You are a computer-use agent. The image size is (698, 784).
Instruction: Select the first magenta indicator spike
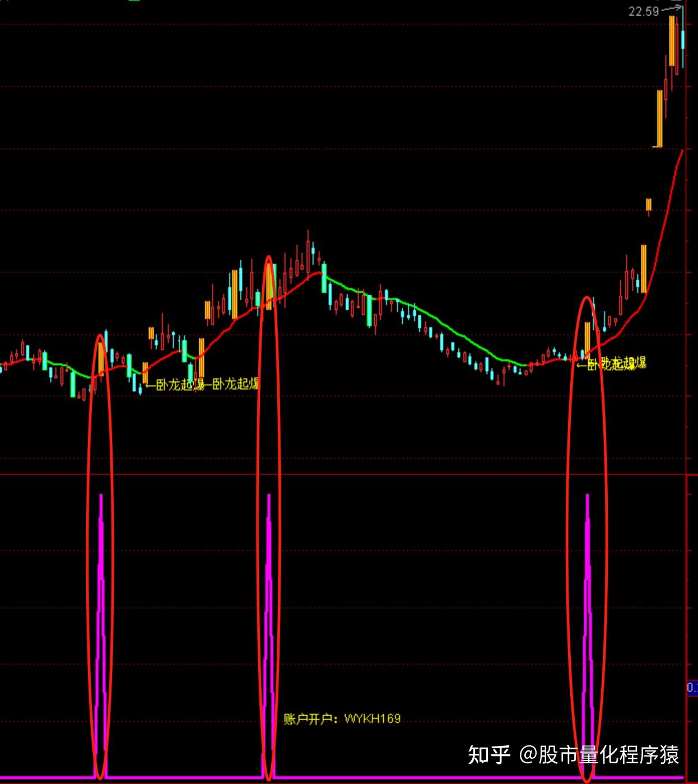(101, 636)
